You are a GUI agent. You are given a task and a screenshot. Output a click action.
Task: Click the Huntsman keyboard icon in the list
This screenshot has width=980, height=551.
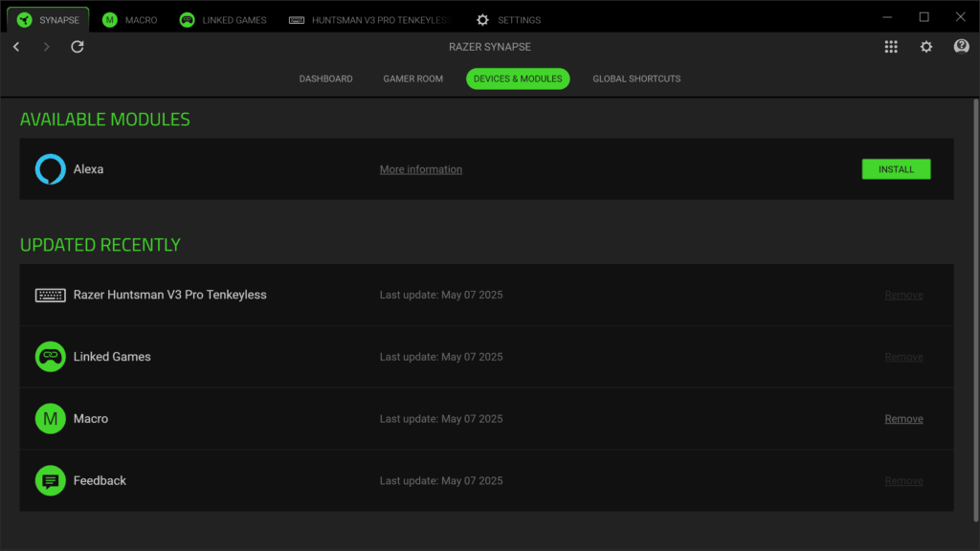point(51,295)
